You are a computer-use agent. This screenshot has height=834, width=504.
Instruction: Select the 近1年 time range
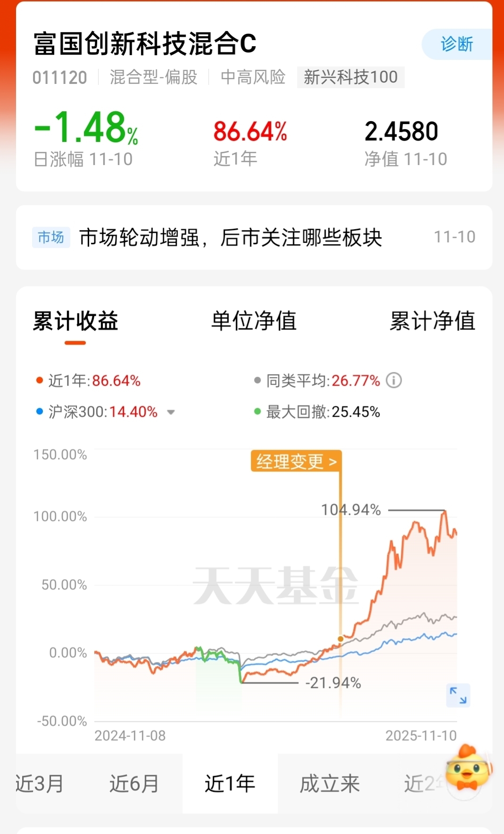[x=230, y=784]
